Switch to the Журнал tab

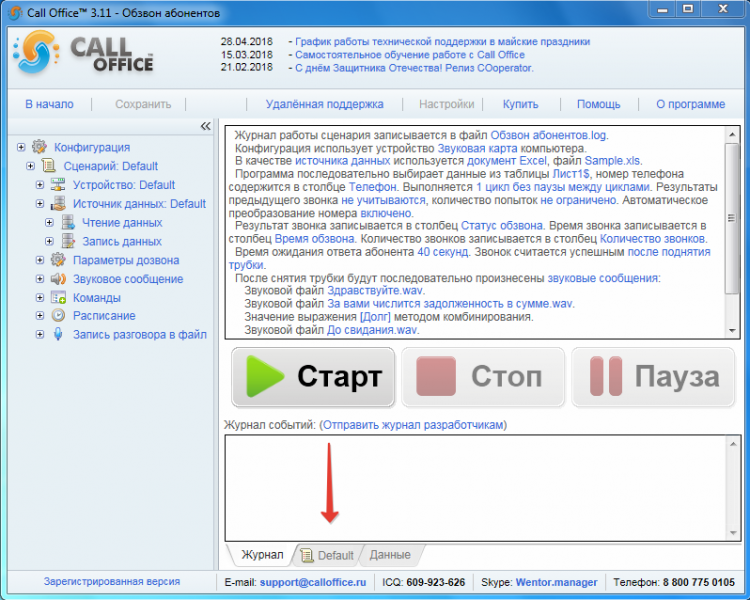point(262,555)
